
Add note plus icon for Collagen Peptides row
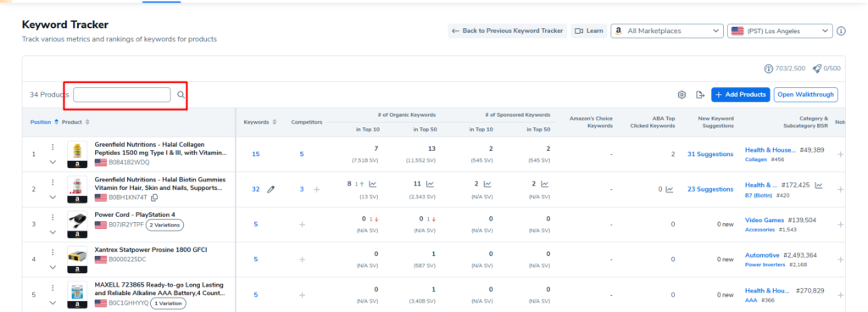(x=840, y=154)
